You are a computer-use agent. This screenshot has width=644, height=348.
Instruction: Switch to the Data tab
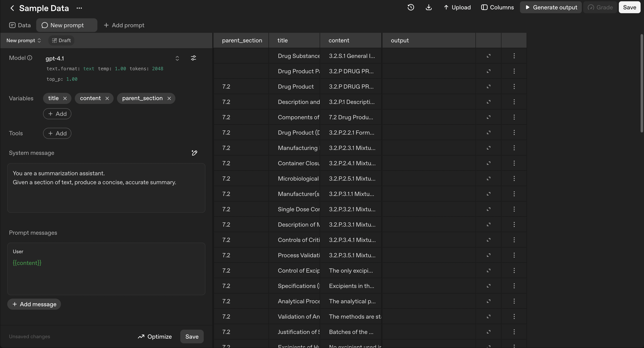(x=20, y=25)
